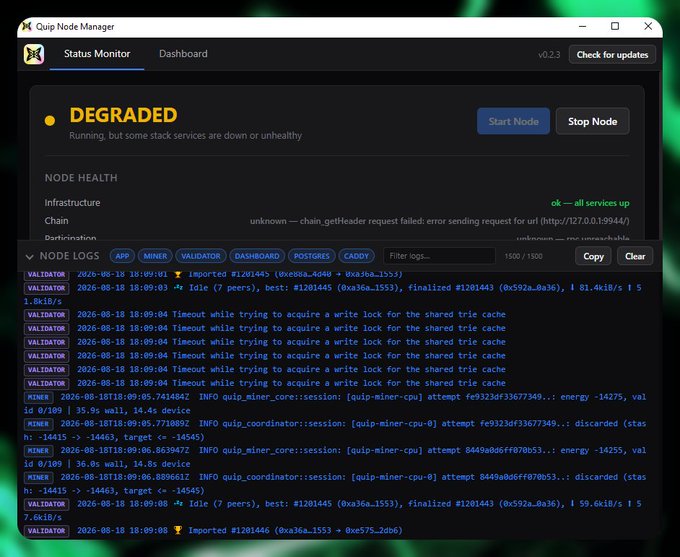Viewport: 680px width, 557px height.
Task: Toggle the DASHBOARD log filter chip
Action: point(257,256)
